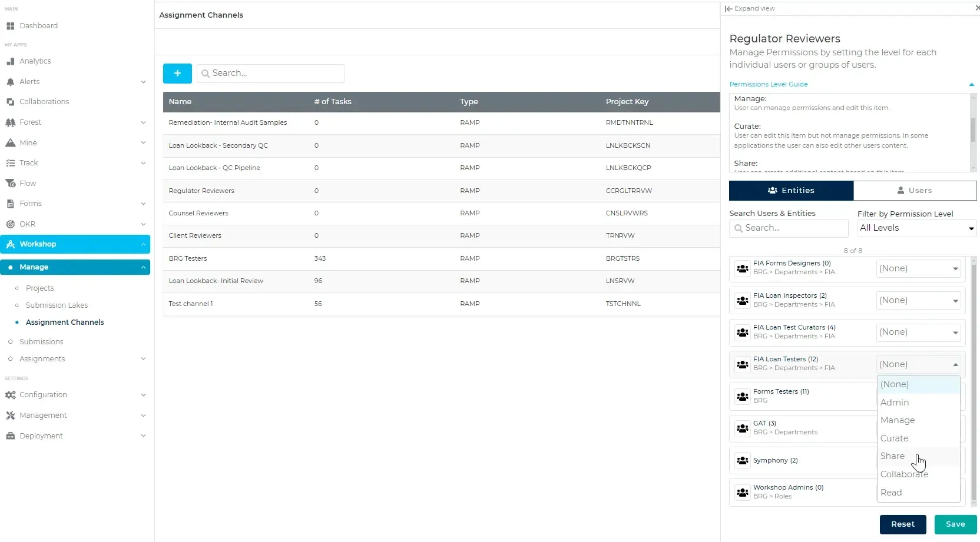Open permission dropdown for FIA Loan Inspectors

pyautogui.click(x=919, y=301)
